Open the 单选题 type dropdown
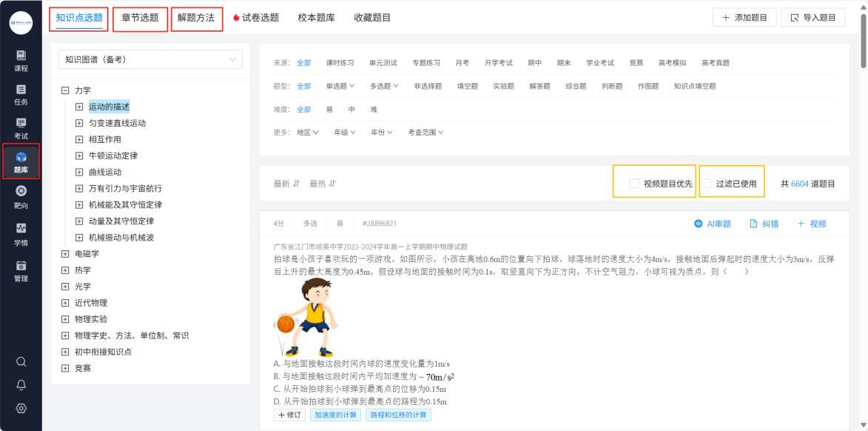The width and height of the screenshot is (868, 431). click(340, 86)
